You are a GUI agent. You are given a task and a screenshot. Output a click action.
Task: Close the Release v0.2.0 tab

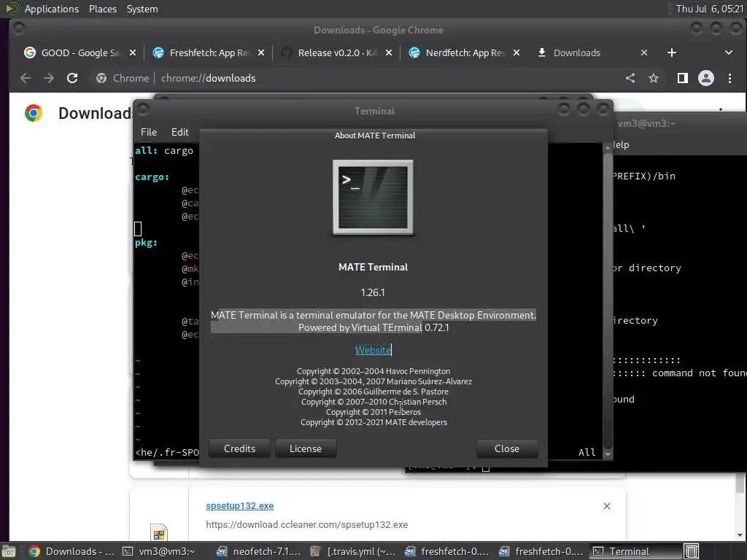click(x=389, y=52)
